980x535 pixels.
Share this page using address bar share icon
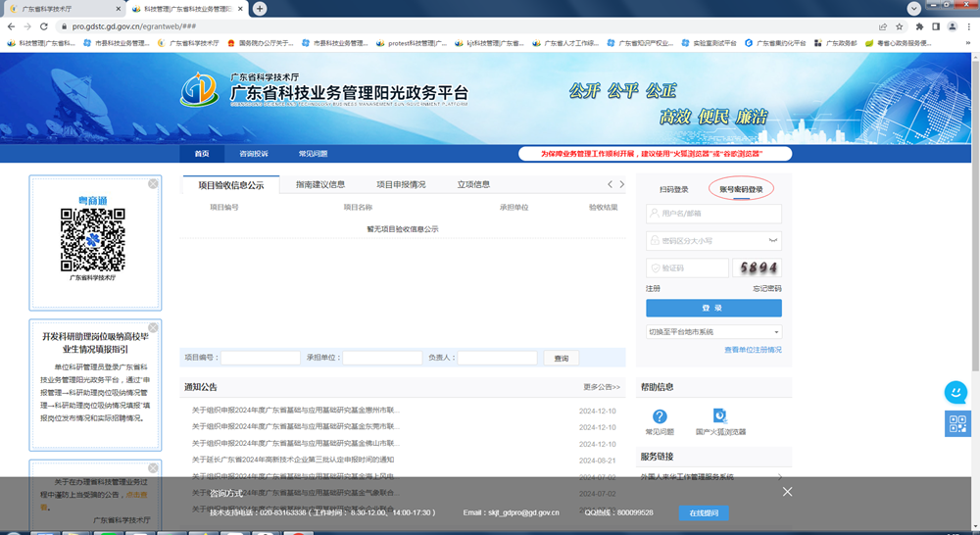pos(883,26)
